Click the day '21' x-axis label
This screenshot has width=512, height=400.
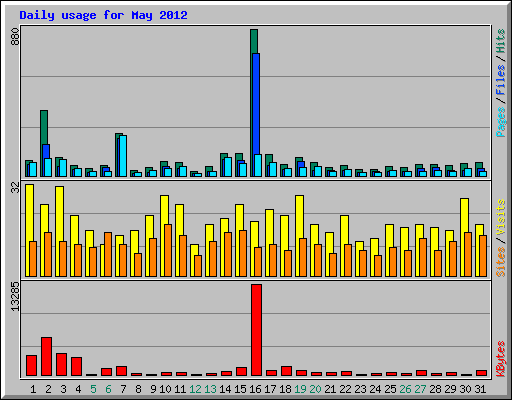pos(330,389)
